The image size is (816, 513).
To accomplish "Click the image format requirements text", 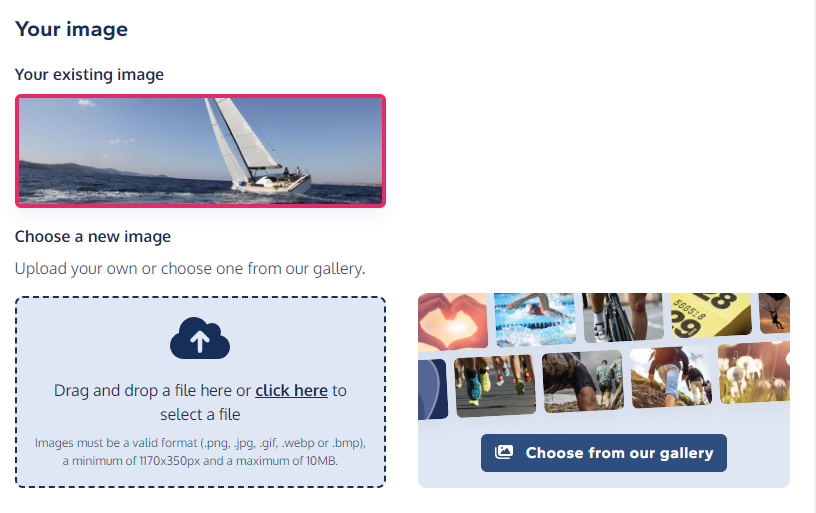I will point(200,452).
